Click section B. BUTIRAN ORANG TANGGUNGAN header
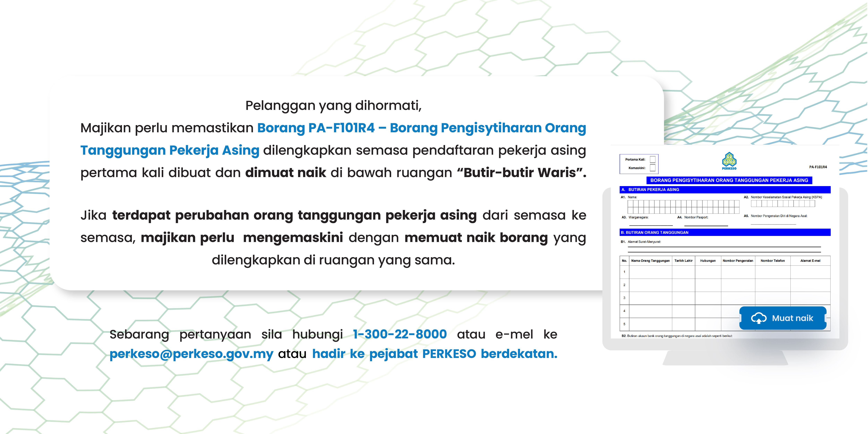The width and height of the screenshot is (868, 434). click(x=725, y=232)
